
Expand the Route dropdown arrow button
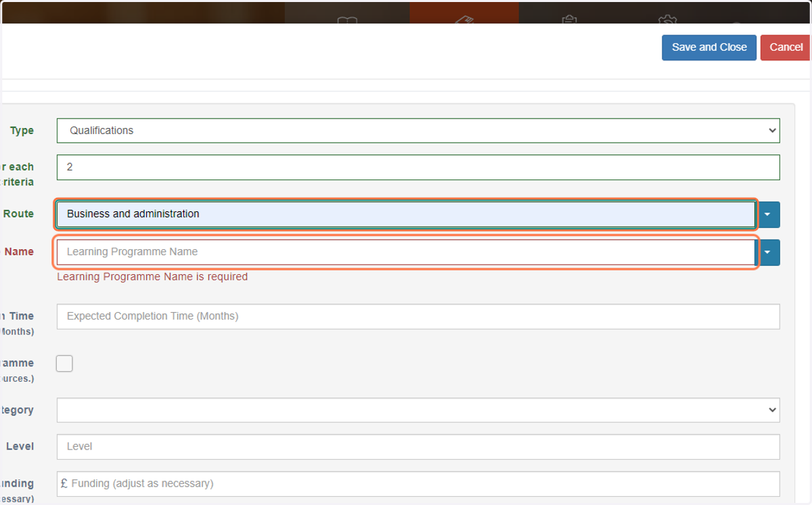pyautogui.click(x=768, y=214)
